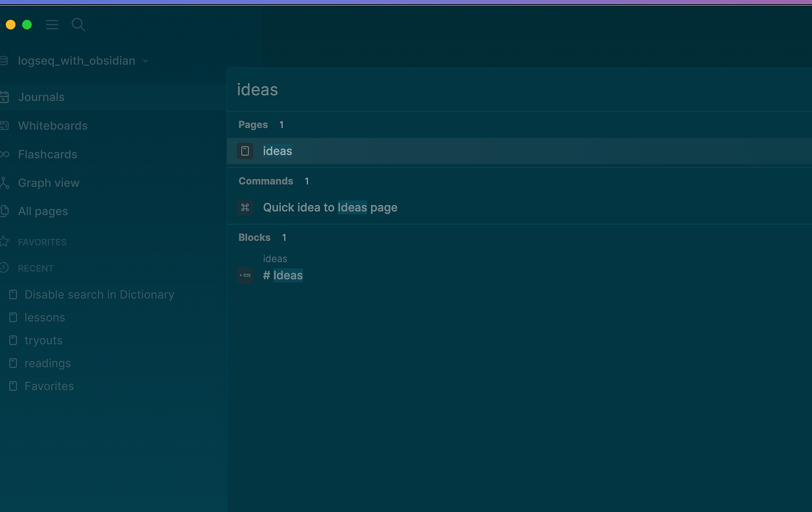Click the graph database icon
The height and width of the screenshot is (512, 812).
[3, 60]
